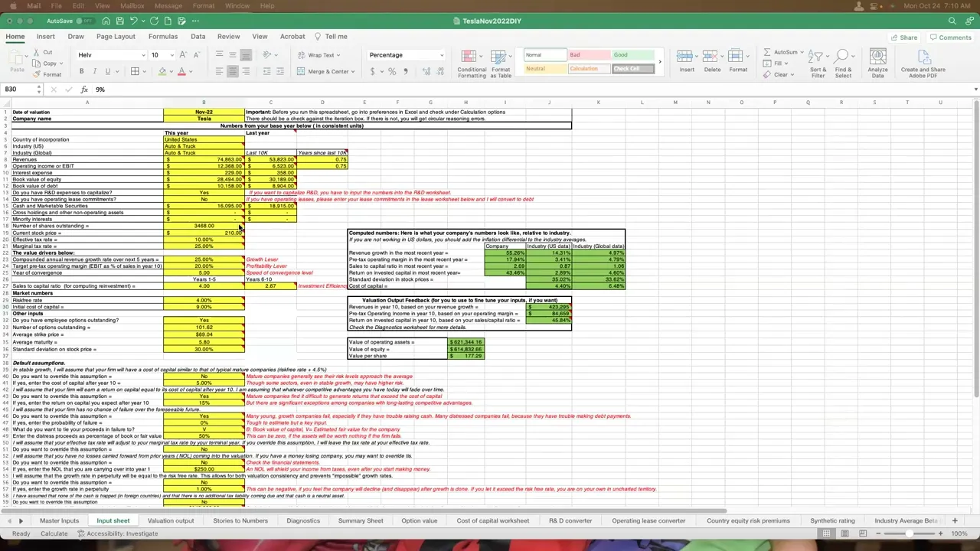Screen dimensions: 980x551
Task: Open Analyze Data
Action: click(x=877, y=64)
